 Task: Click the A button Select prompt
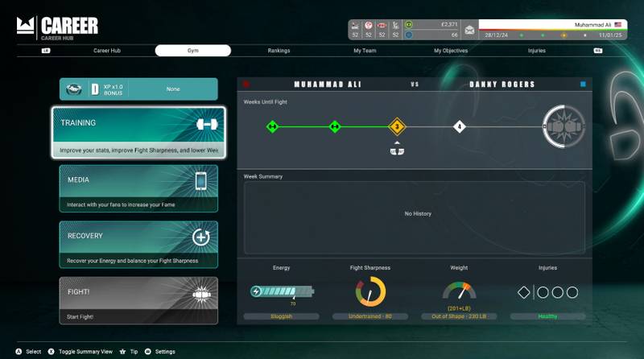pyautogui.click(x=29, y=352)
